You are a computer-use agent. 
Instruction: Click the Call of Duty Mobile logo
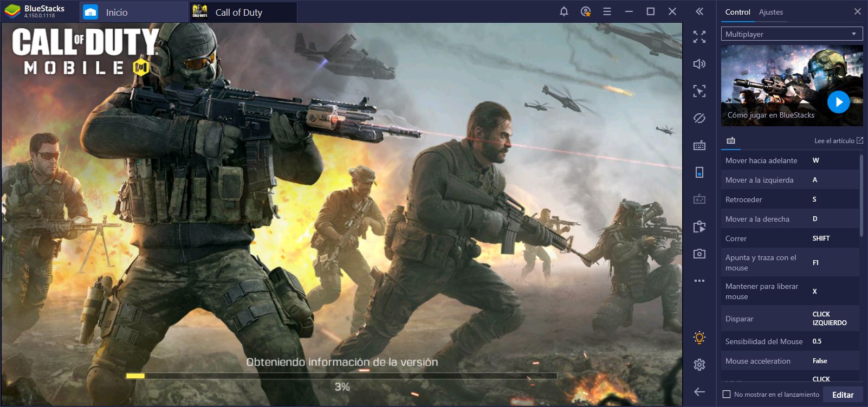pos(85,51)
